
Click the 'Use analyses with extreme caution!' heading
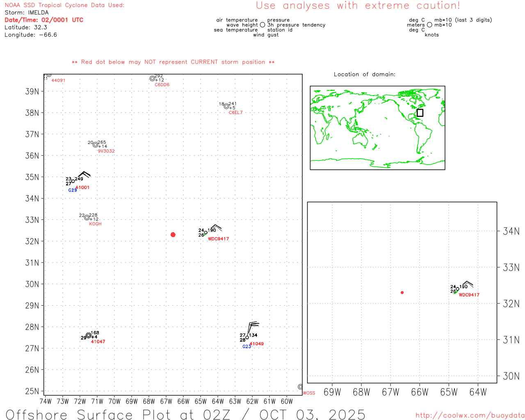pyautogui.click(x=358, y=6)
